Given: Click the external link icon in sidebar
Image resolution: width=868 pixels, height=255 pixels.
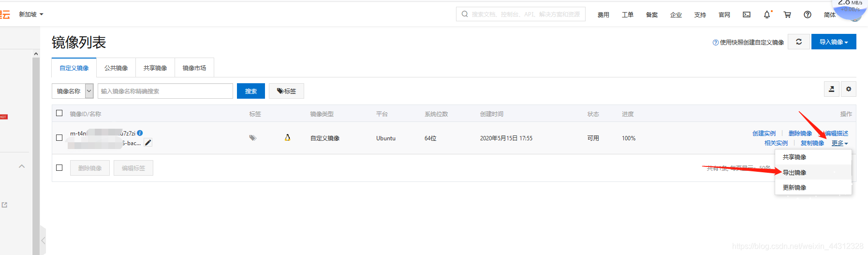Looking at the screenshot, I should pyautogui.click(x=4, y=205).
